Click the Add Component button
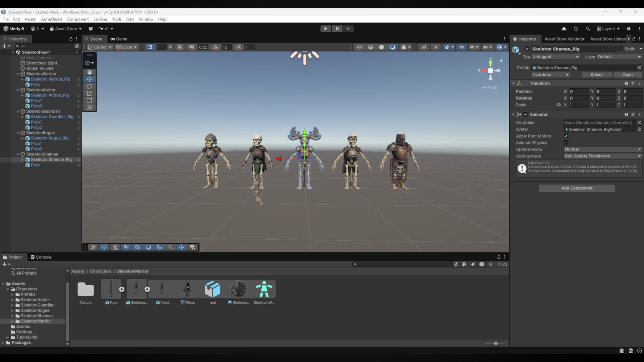 coord(577,188)
